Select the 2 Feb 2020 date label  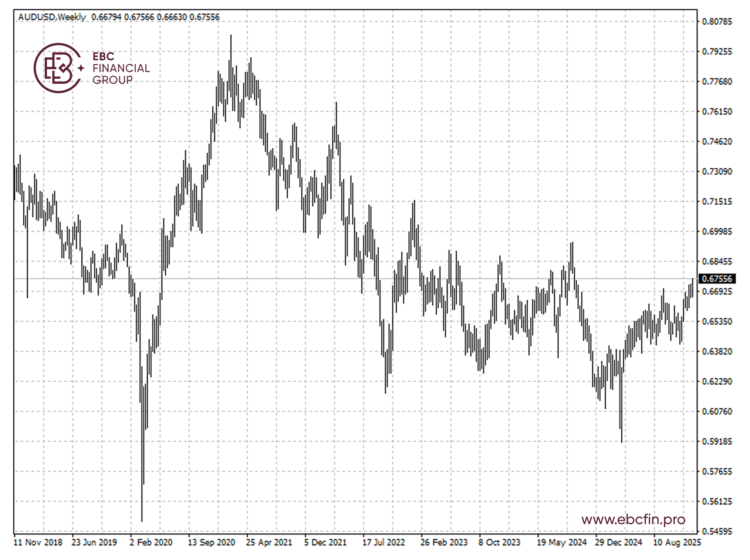point(151,542)
